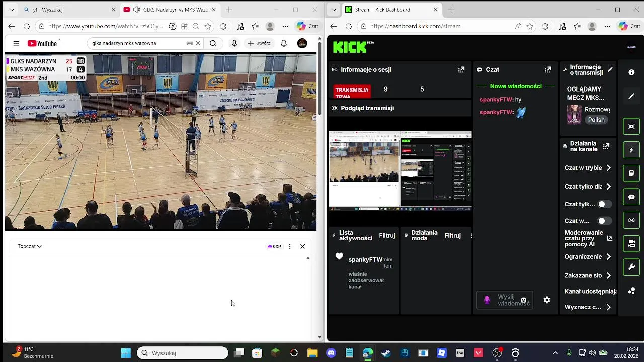Open three-dot menu in YouTube chat header

[x=290, y=246]
